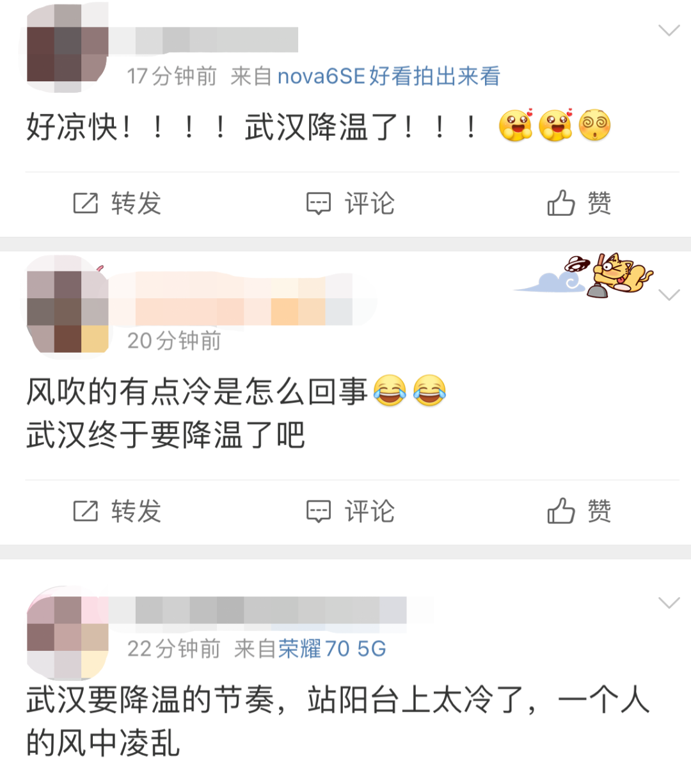Tap the 评论 label on the second post
The height and width of the screenshot is (784, 691).
coord(370,511)
